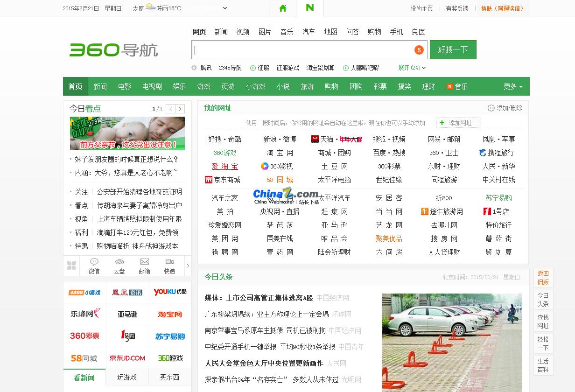Click gear icon beside 腾讯 hot link
The width and height of the screenshot is (575, 392).
tap(194, 68)
